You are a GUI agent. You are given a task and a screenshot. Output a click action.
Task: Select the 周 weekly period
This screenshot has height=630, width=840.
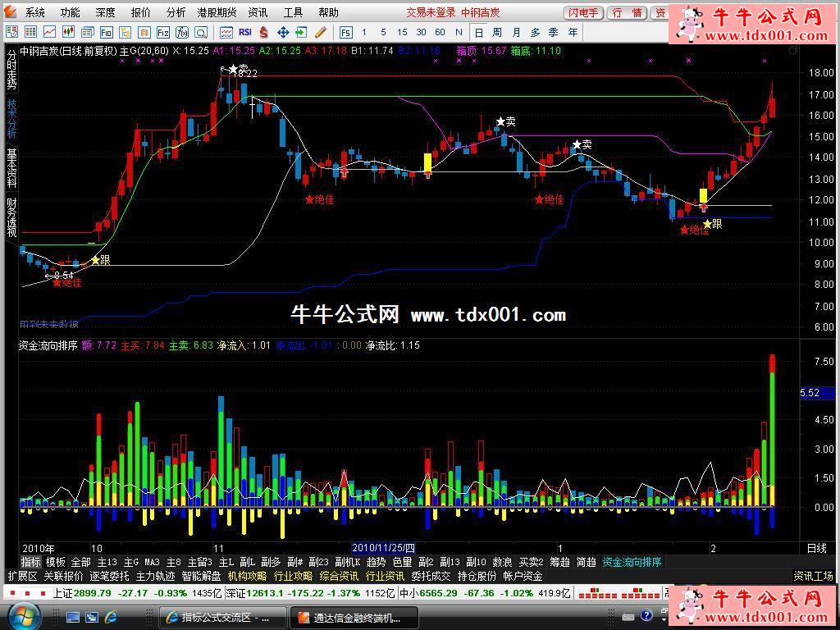tap(497, 33)
